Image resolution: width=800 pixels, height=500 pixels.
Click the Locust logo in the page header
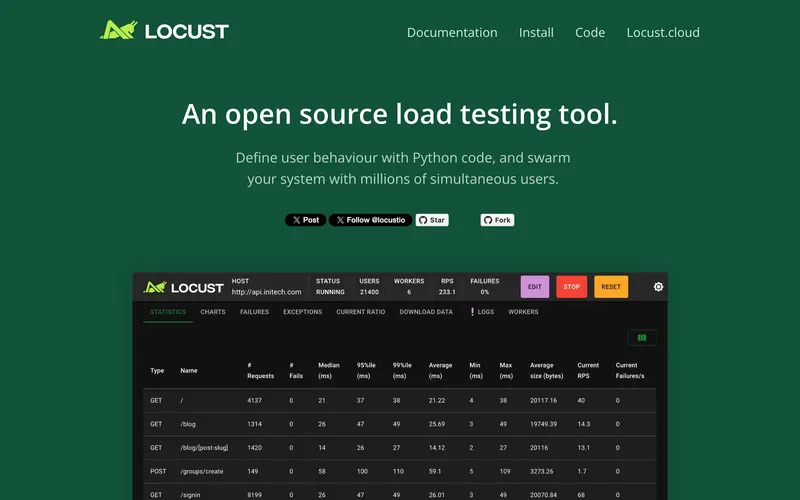[164, 31]
